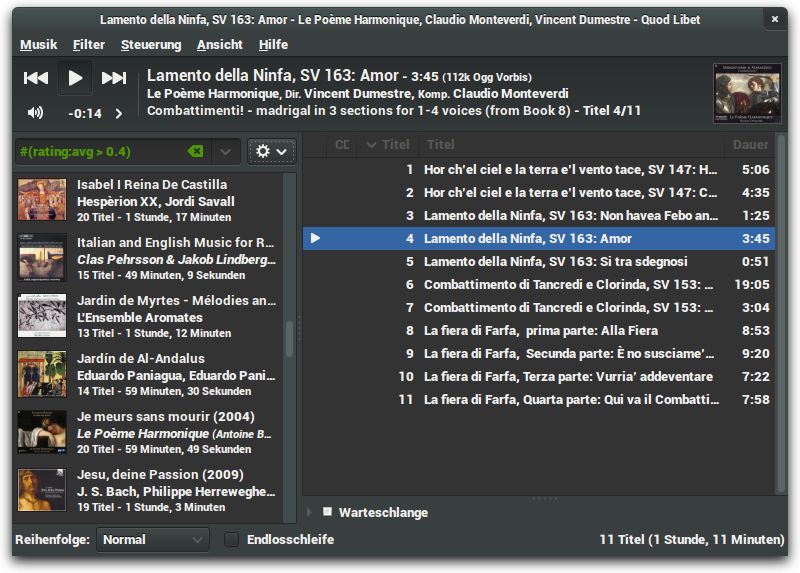This screenshot has width=800, height=573.
Task: Open the Ansicht menu
Action: tap(220, 45)
